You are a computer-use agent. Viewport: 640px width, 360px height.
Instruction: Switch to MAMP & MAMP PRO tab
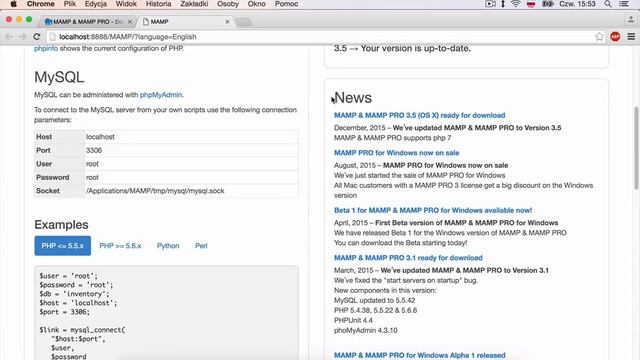(87, 21)
